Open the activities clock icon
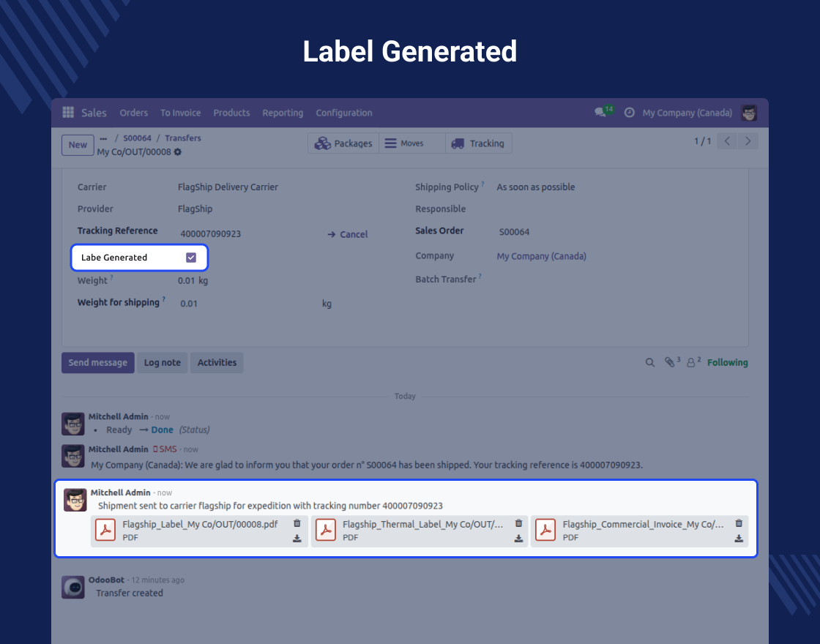The image size is (820, 644). click(630, 113)
